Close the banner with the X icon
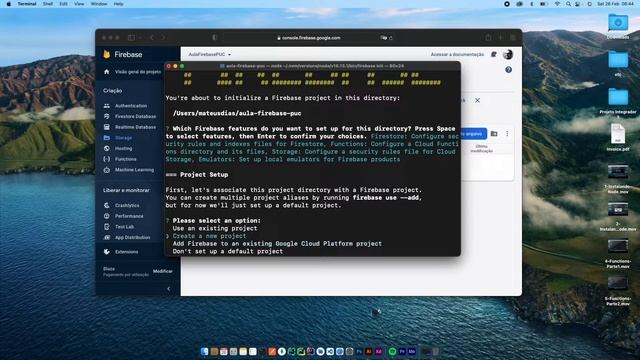 (477, 100)
